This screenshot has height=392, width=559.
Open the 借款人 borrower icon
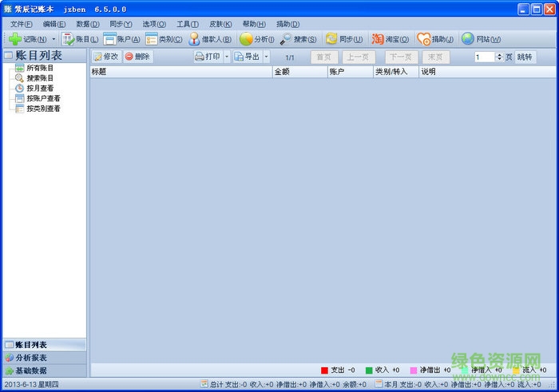pyautogui.click(x=194, y=39)
